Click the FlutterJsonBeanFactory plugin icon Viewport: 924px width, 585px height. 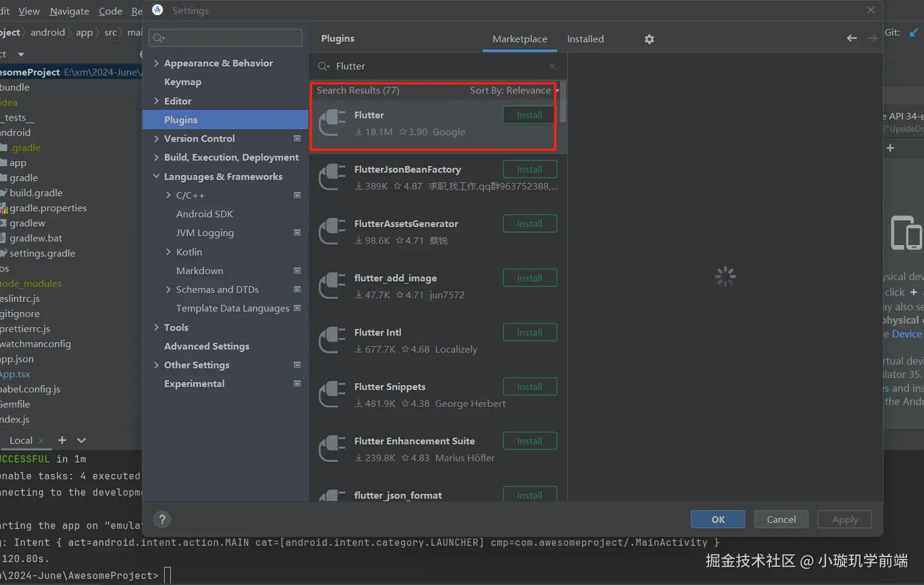[x=332, y=177]
